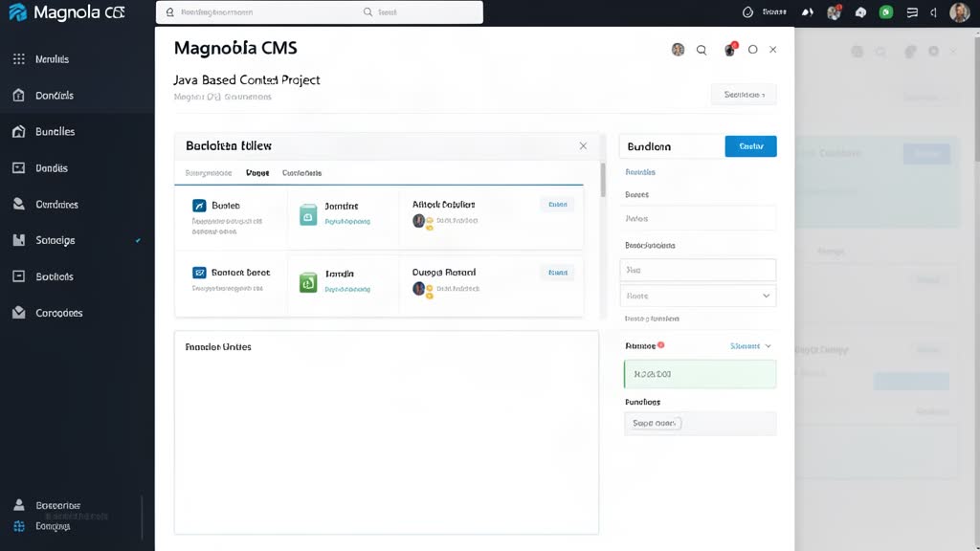The width and height of the screenshot is (980, 551).
Task: Close the Baclofeta tdilew panel
Action: 583,145
